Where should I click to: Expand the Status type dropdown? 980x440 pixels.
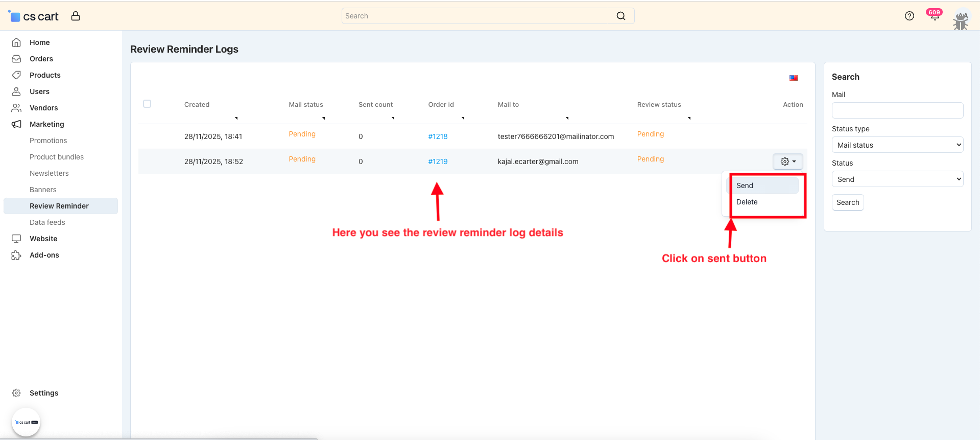[x=897, y=145]
